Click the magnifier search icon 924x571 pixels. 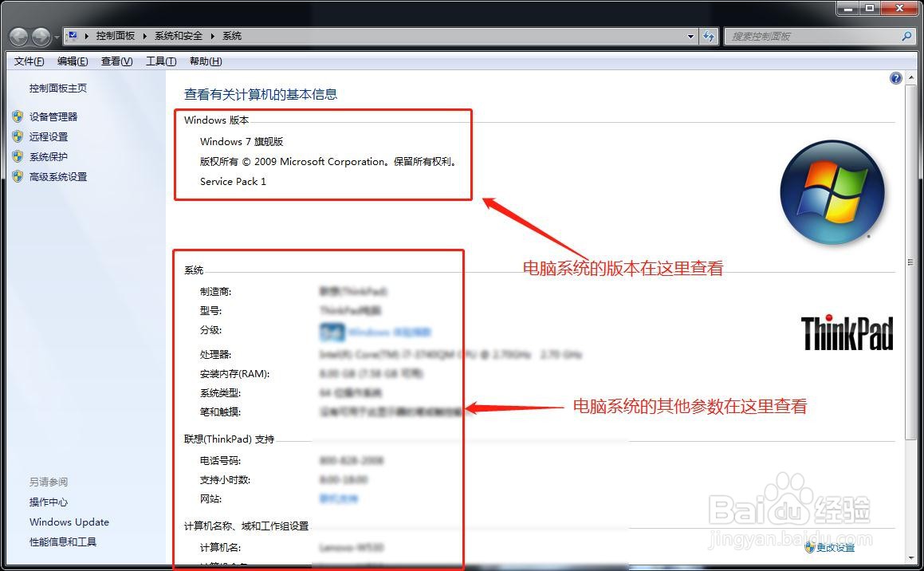tap(906, 37)
